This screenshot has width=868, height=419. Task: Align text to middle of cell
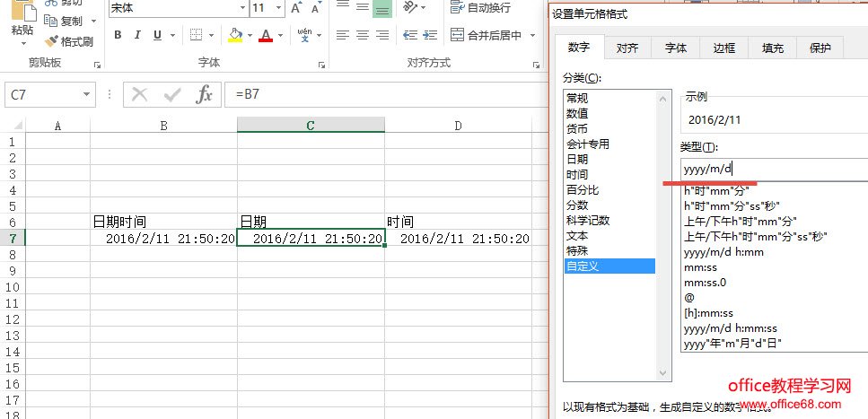[x=363, y=8]
